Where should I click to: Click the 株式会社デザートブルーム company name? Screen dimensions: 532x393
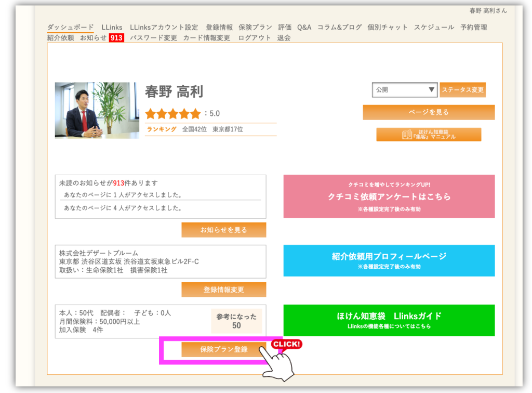pos(99,253)
